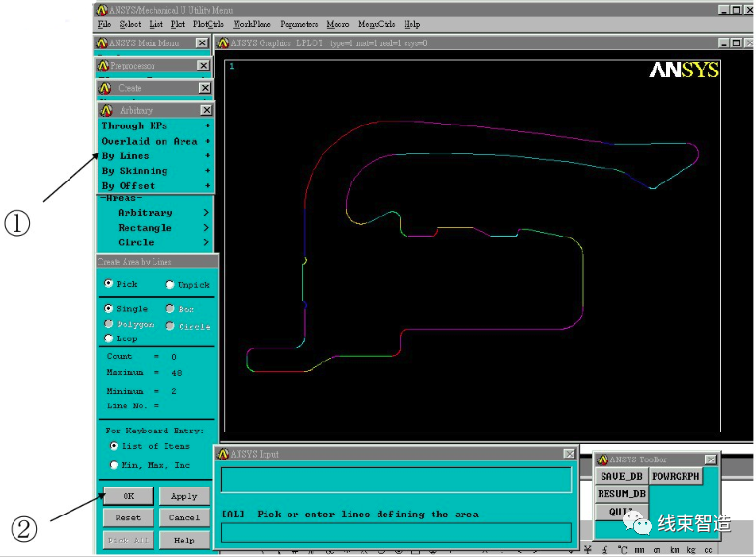Select the Min, Max, Inc keyboard entry option
756x557 pixels.
114,465
